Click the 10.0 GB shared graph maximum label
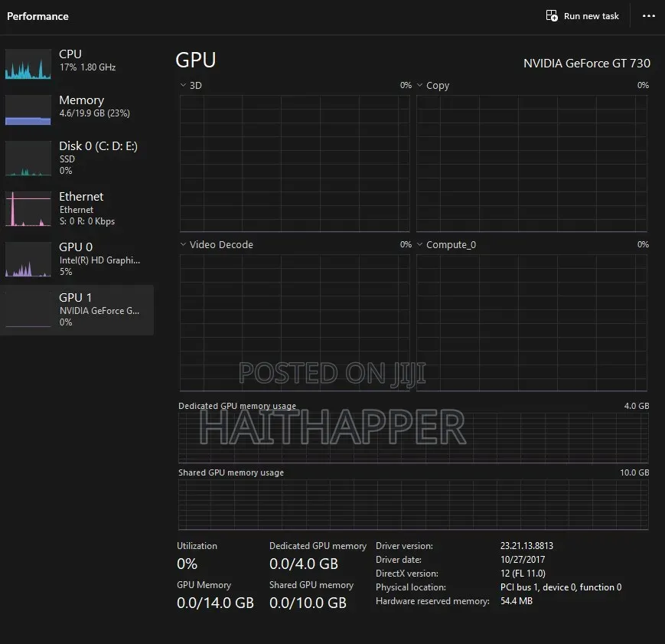Viewport: 665px width, 644px height. (x=634, y=472)
